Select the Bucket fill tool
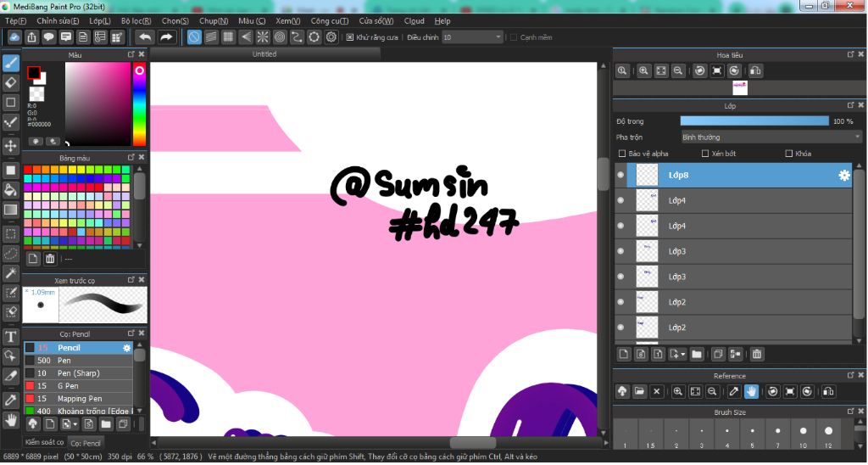The height and width of the screenshot is (465, 868). click(x=11, y=189)
